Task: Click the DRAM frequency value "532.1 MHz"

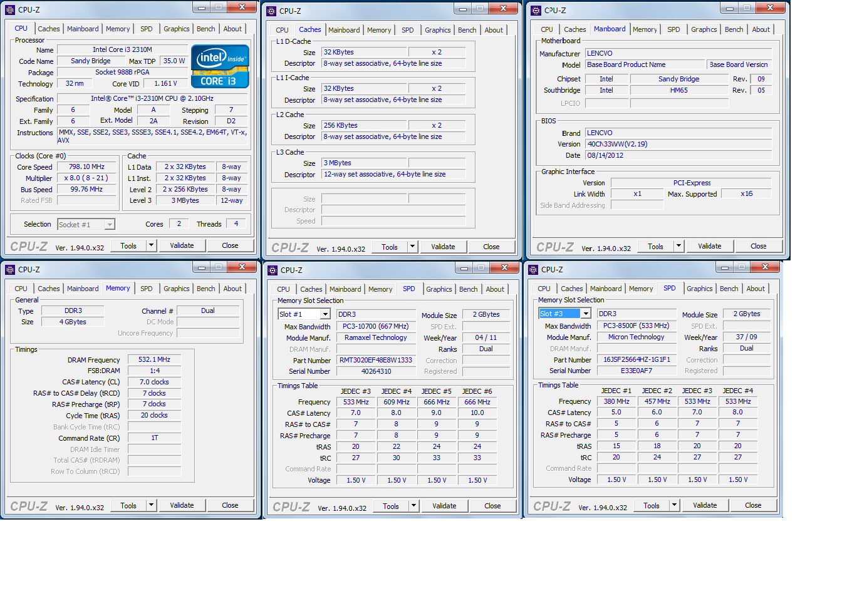Action: click(x=154, y=359)
